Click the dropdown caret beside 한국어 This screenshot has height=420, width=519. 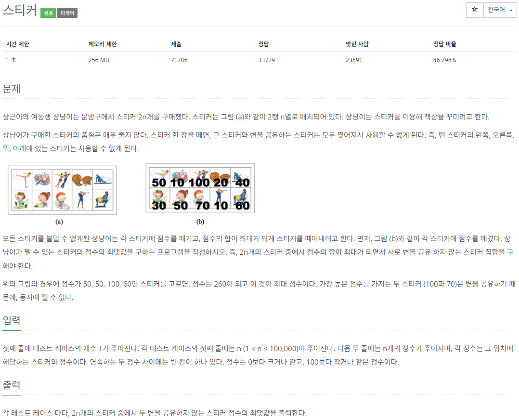point(511,10)
